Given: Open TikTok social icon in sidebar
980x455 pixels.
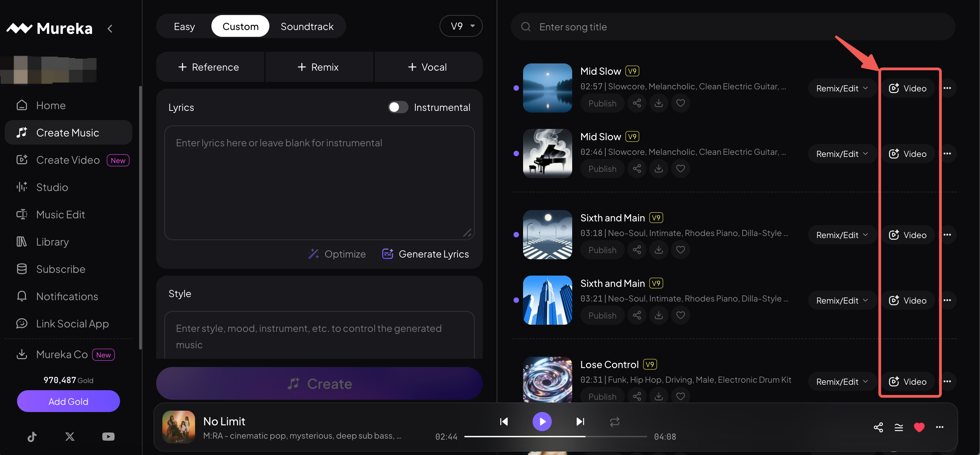Looking at the screenshot, I should (x=32, y=436).
